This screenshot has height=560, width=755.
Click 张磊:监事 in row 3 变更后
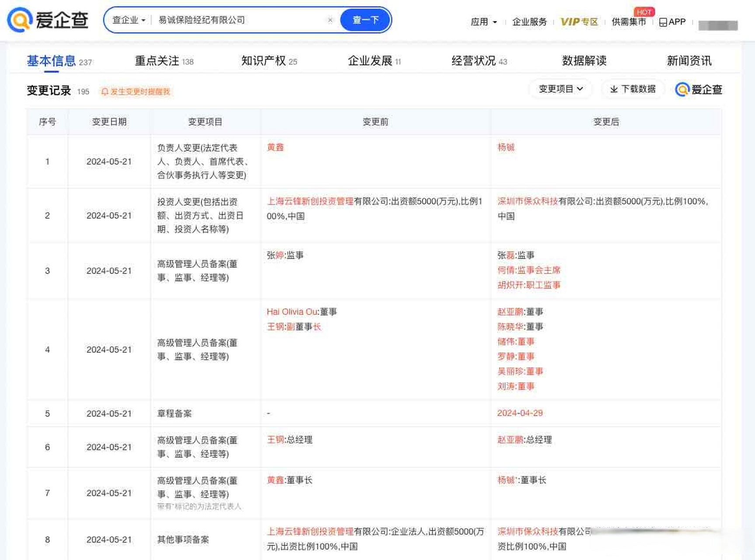click(x=516, y=255)
